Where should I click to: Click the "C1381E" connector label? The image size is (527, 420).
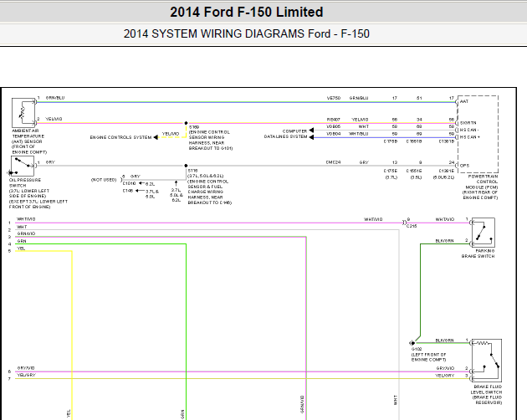[x=447, y=171]
